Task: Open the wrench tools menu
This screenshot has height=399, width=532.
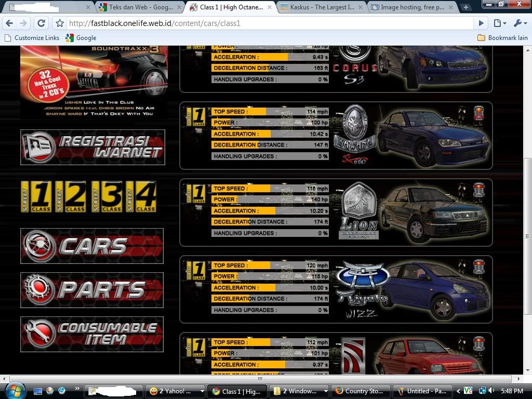Action: click(x=520, y=23)
